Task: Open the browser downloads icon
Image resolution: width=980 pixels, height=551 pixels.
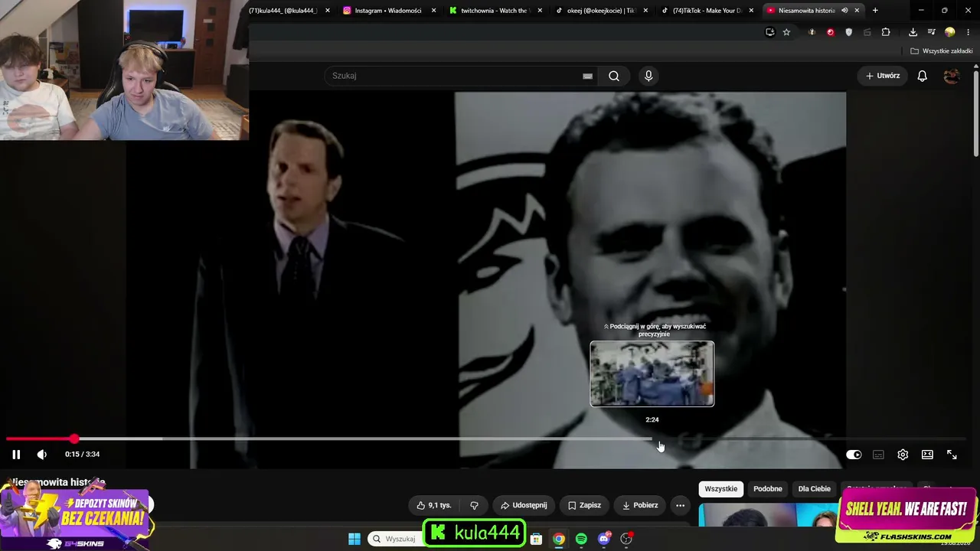Action: point(913,32)
